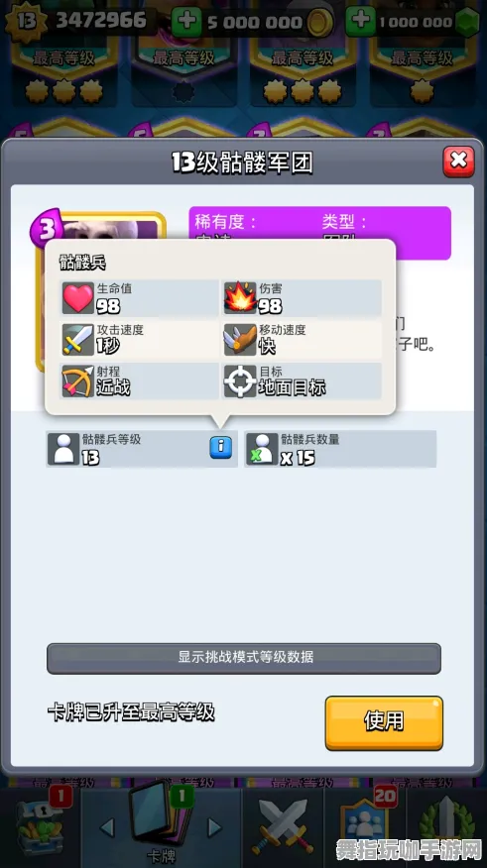Tap the green plus beside 5 000 000 gold
This screenshot has height=868, width=487.
point(186,22)
